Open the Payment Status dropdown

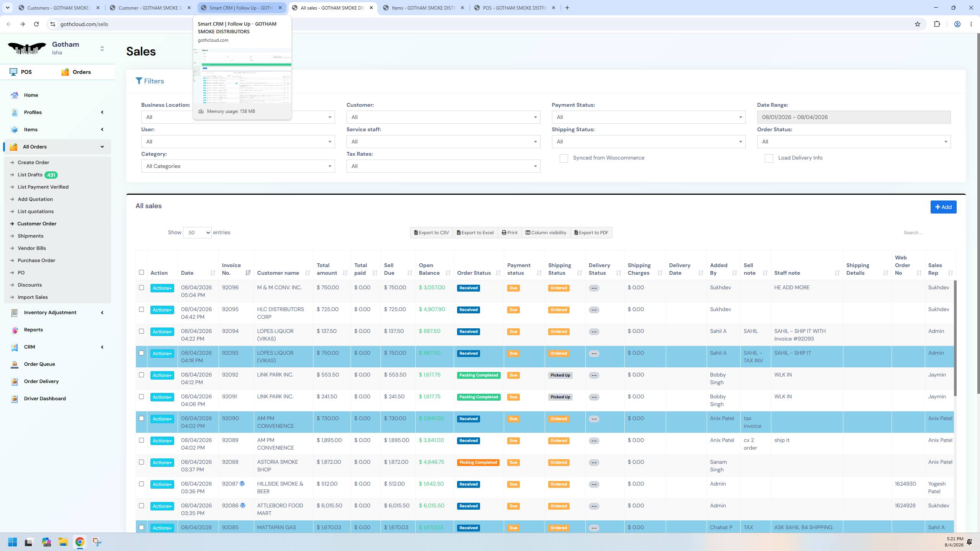(x=648, y=117)
